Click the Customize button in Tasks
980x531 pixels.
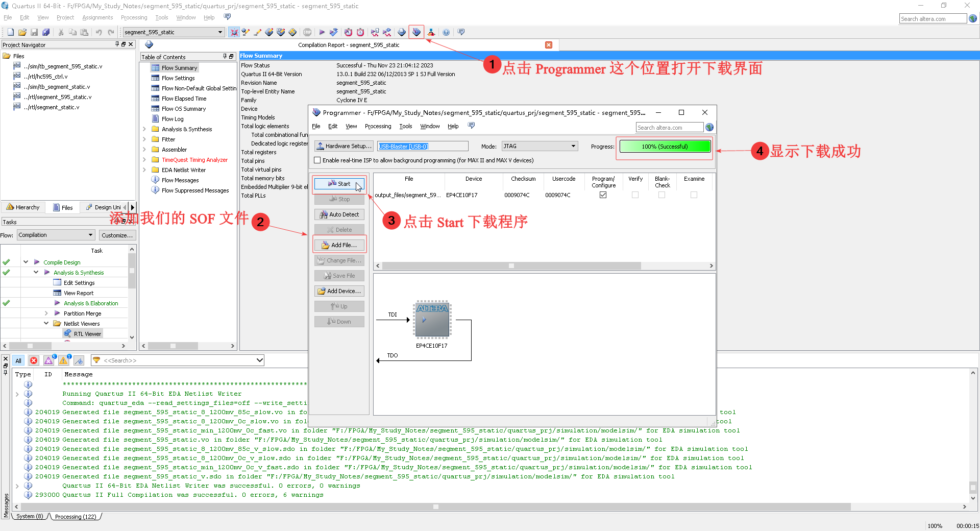pyautogui.click(x=117, y=235)
